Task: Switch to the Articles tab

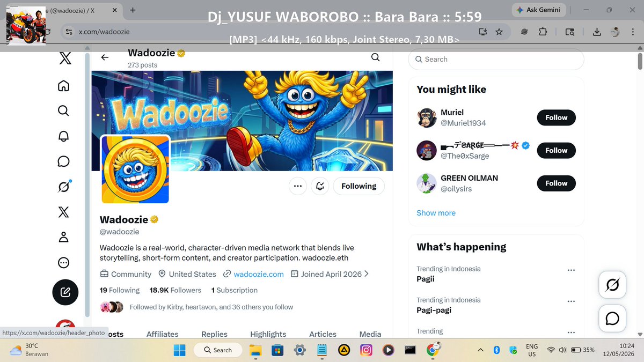Action: (x=323, y=334)
